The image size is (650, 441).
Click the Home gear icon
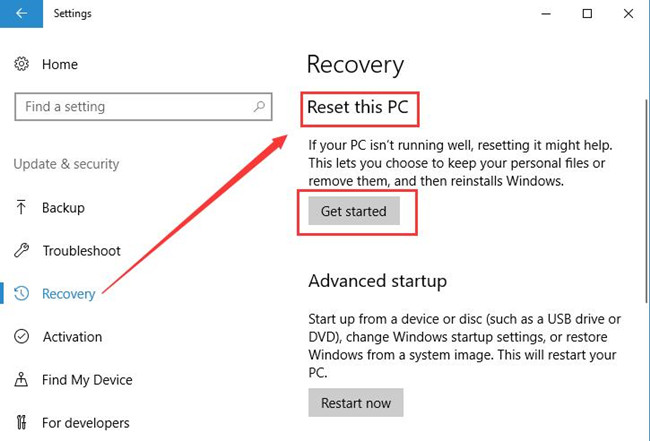pyautogui.click(x=22, y=64)
